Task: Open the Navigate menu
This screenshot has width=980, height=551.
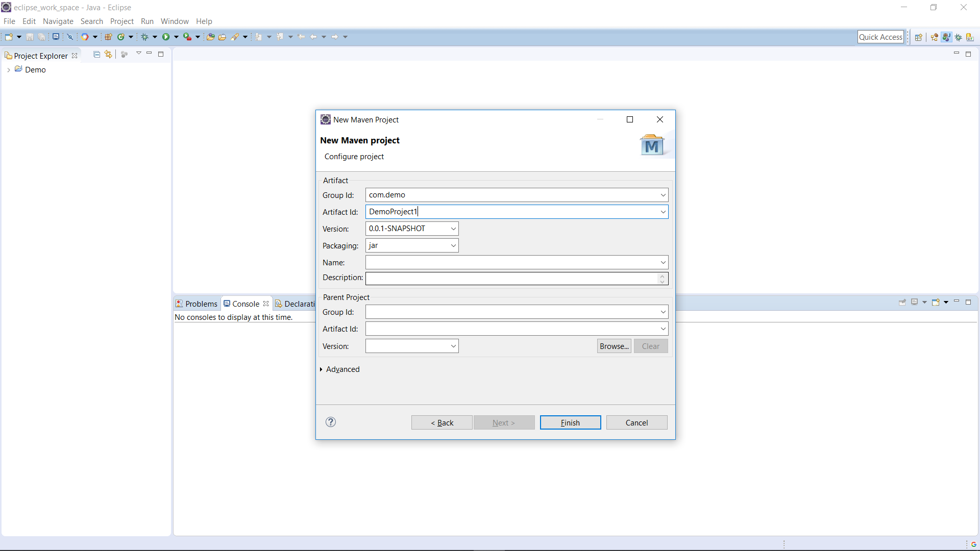Action: (58, 21)
